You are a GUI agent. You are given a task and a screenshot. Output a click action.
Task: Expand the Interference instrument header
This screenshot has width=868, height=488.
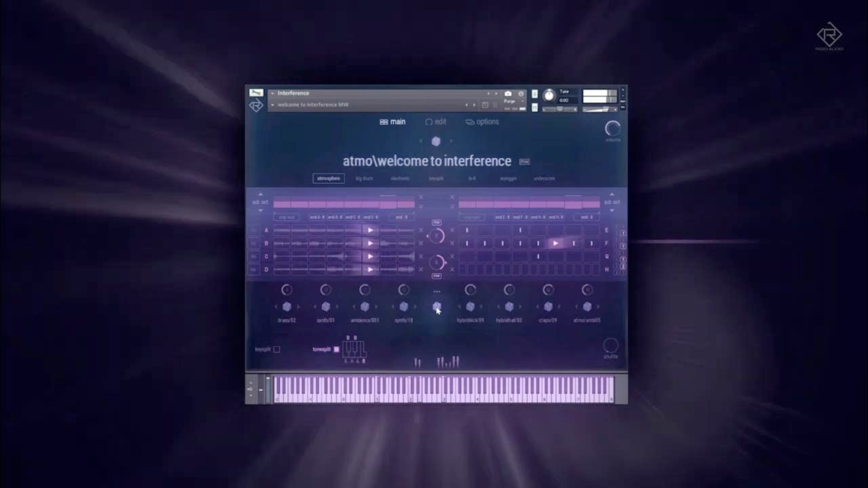pyautogui.click(x=273, y=93)
